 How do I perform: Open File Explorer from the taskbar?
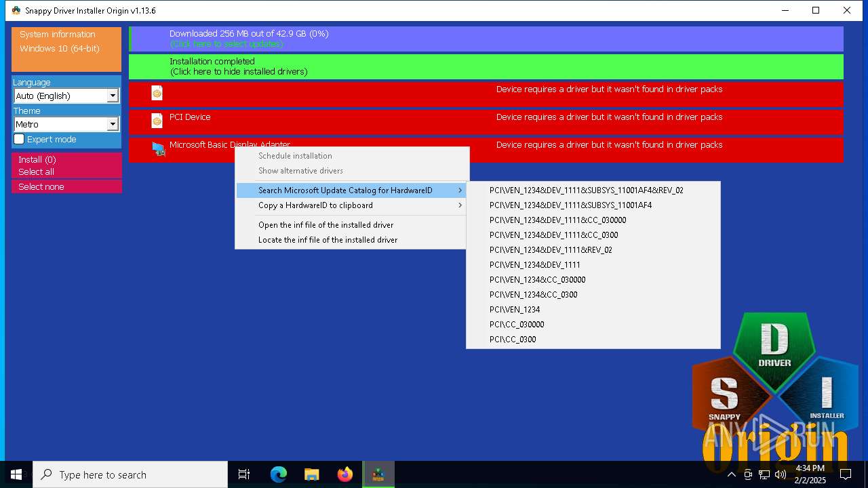[x=312, y=474]
